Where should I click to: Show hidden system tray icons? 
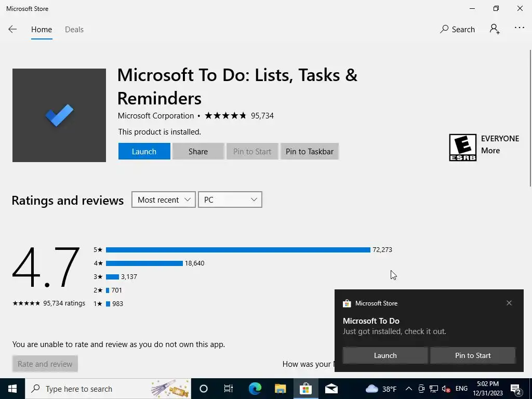pos(409,389)
